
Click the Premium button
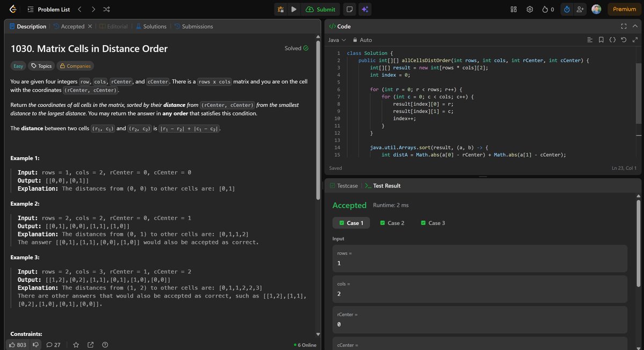624,9
